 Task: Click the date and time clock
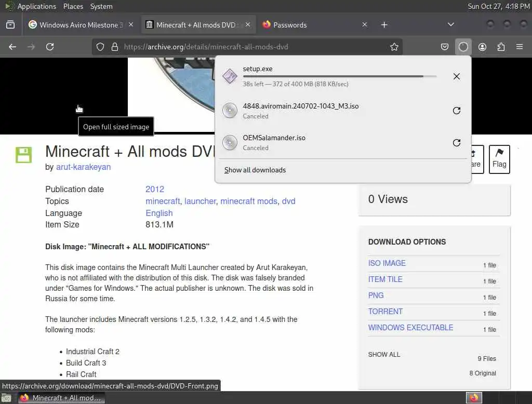click(498, 6)
